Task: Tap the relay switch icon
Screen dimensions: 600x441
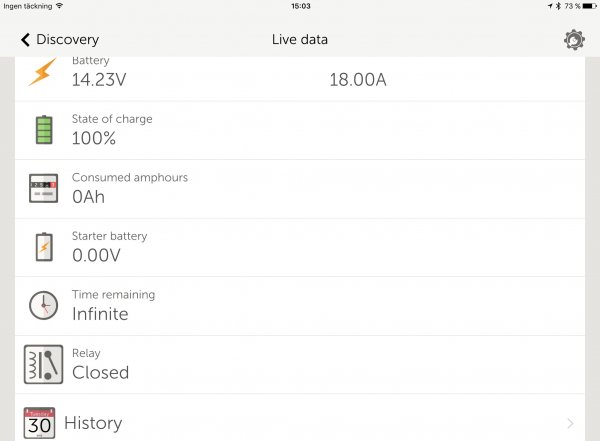Action: coord(43,364)
